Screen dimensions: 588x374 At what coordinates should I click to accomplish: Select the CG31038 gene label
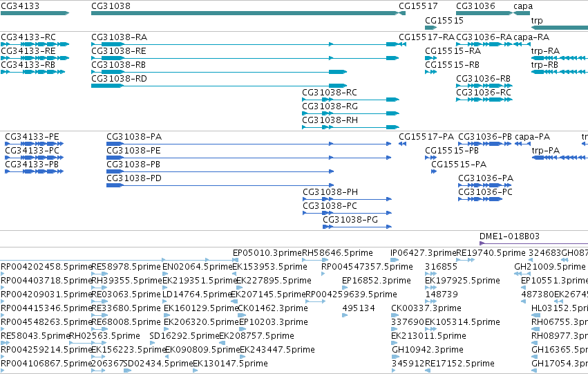[111, 6]
